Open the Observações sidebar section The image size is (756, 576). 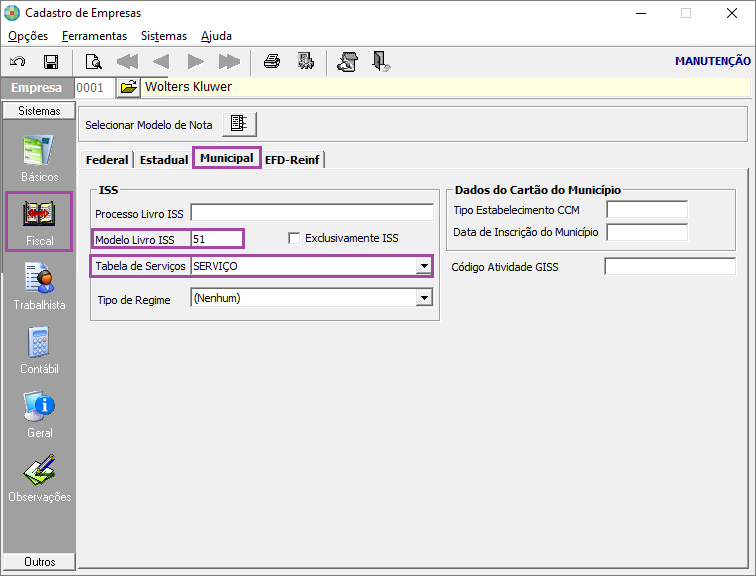pyautogui.click(x=39, y=479)
